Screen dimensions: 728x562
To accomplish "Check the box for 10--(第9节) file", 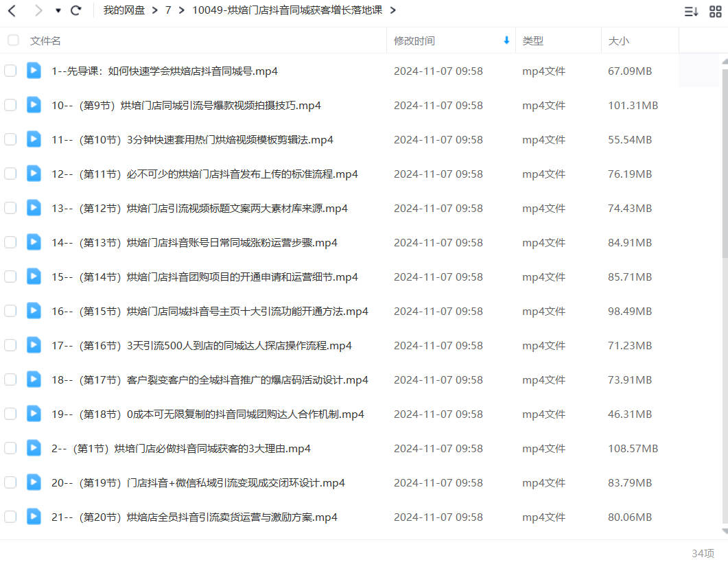I will (10, 105).
